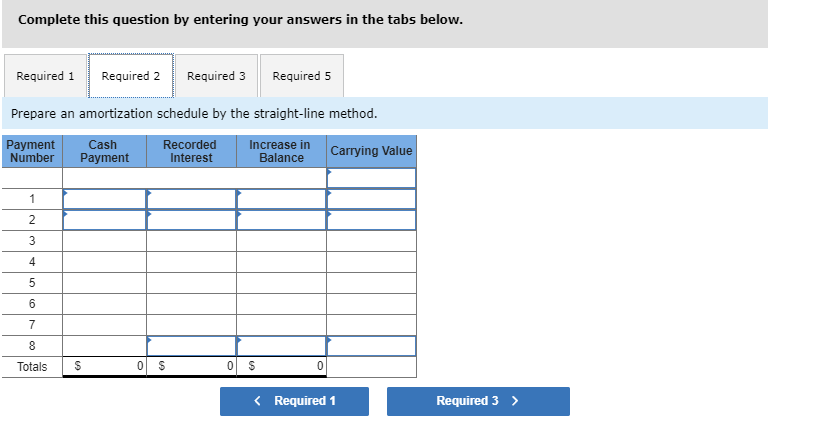Click Recorded Interest cell for payment 1
The height and width of the screenshot is (441, 815).
click(191, 198)
